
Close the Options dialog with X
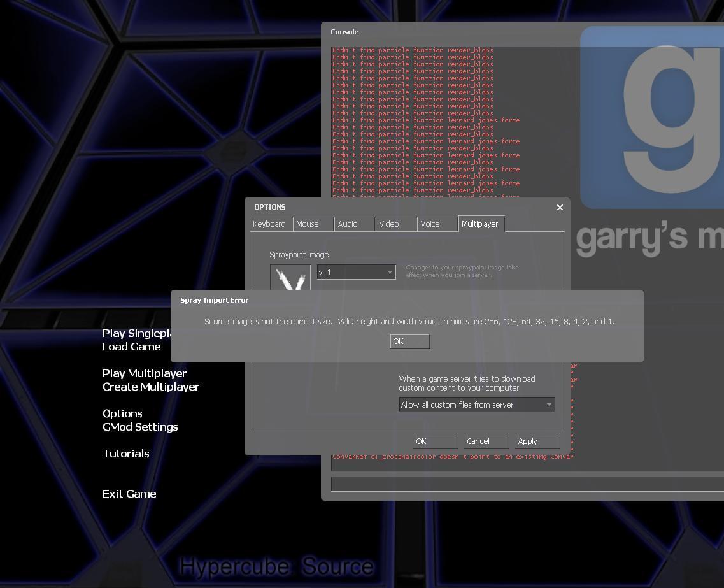pyautogui.click(x=560, y=207)
